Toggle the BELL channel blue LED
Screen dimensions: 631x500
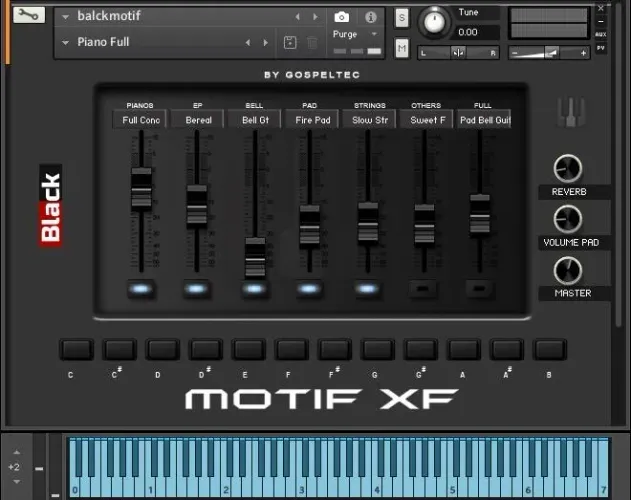(254, 289)
